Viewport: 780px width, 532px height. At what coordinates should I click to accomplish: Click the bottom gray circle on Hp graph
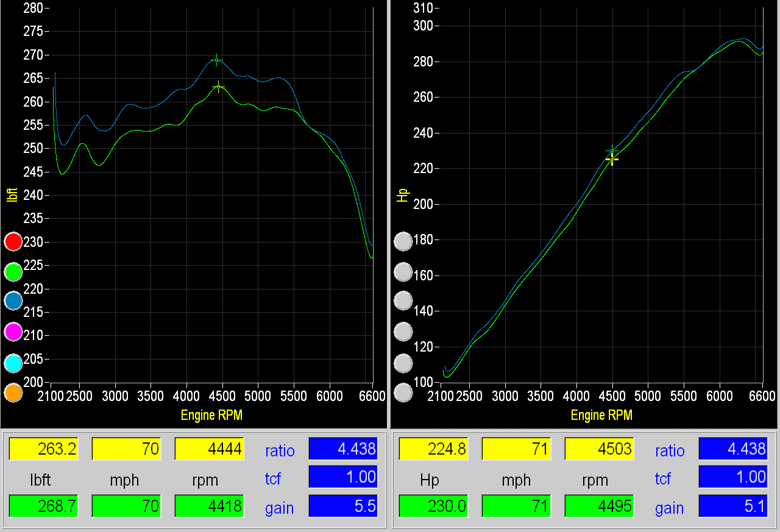coord(403,392)
